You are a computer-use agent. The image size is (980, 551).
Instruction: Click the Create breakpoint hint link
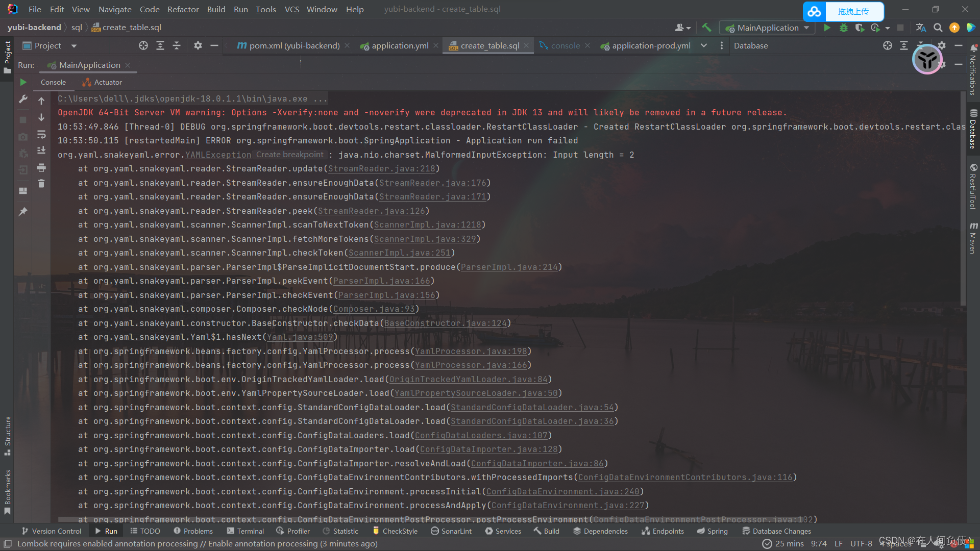click(x=289, y=155)
